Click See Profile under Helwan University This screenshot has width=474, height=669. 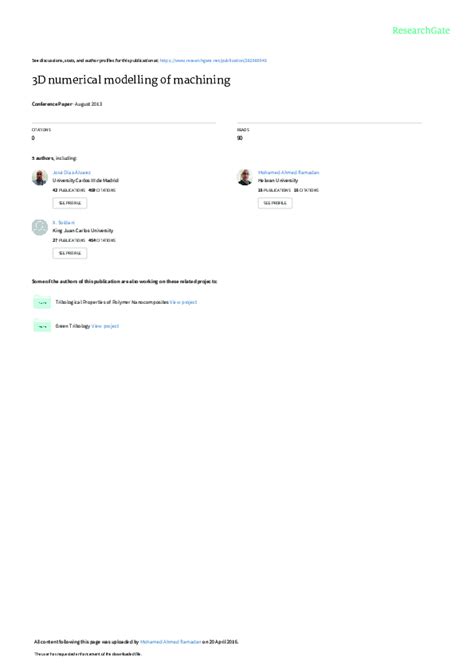(x=275, y=203)
